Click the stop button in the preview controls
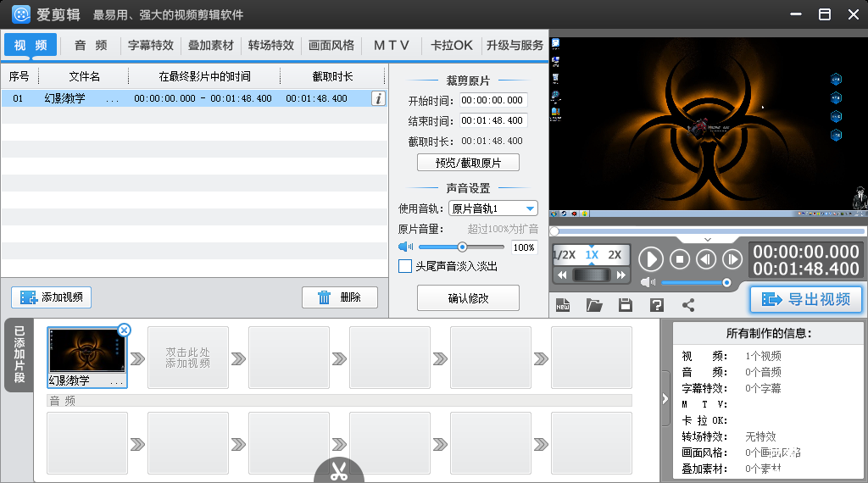The image size is (868, 483). point(680,259)
